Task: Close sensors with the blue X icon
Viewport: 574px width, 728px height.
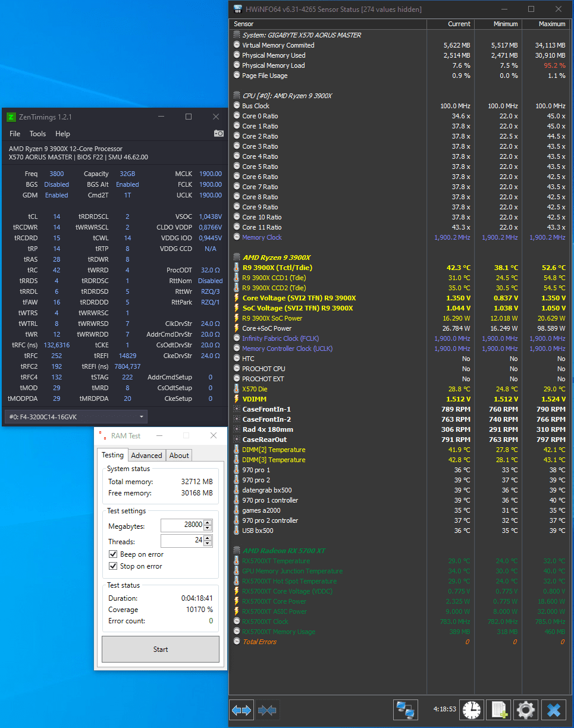Action: [x=553, y=710]
